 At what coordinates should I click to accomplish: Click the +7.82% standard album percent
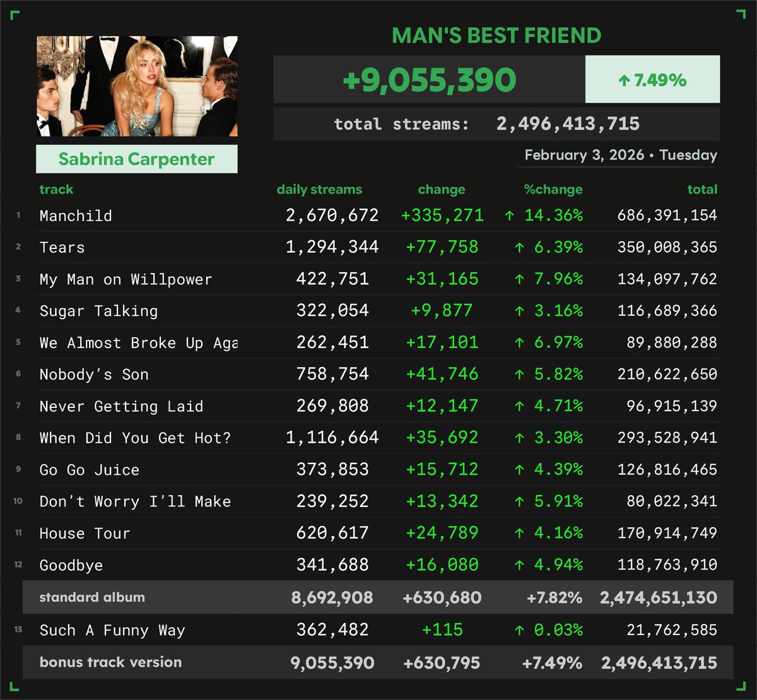[555, 598]
